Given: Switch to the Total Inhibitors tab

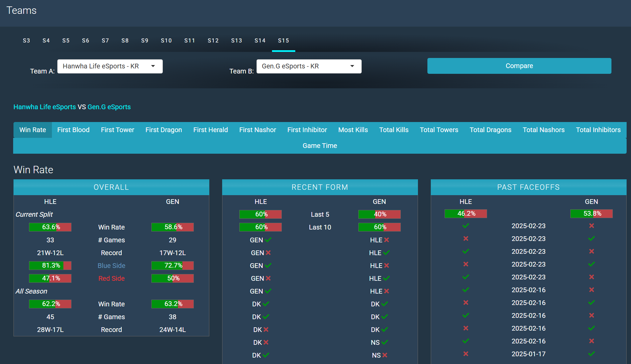Looking at the screenshot, I should 598,130.
